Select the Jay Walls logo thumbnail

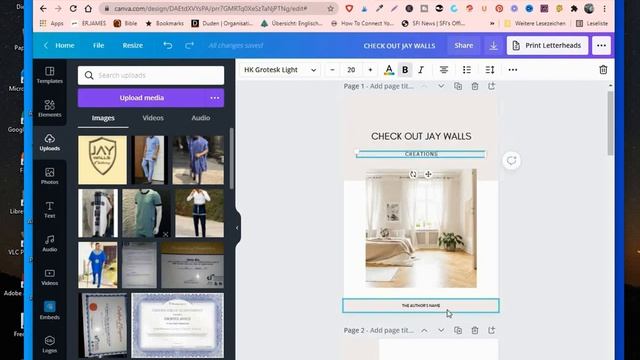(102, 160)
